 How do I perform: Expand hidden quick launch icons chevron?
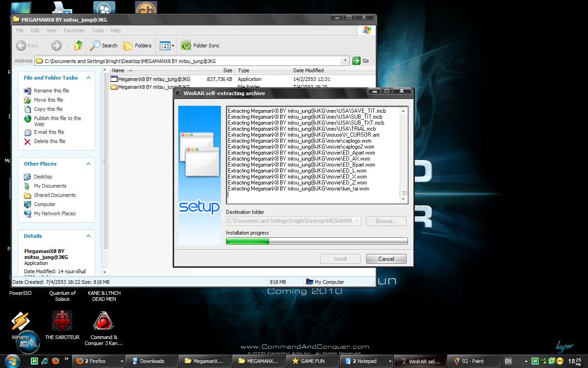[x=67, y=358]
